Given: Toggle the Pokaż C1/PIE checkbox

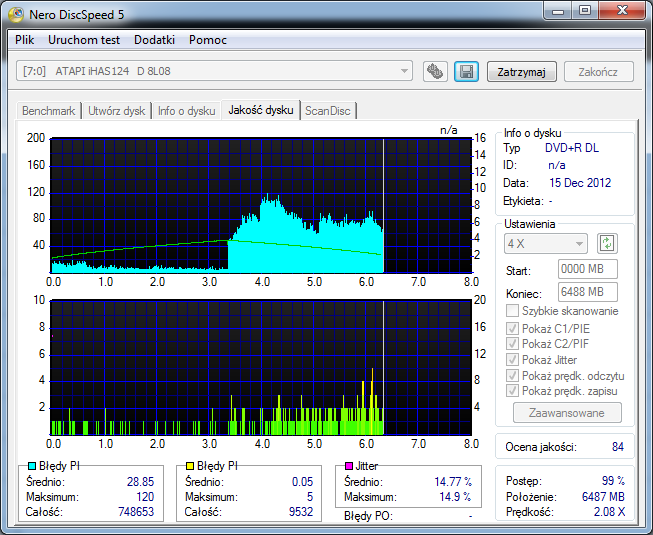Looking at the screenshot, I should point(512,328).
